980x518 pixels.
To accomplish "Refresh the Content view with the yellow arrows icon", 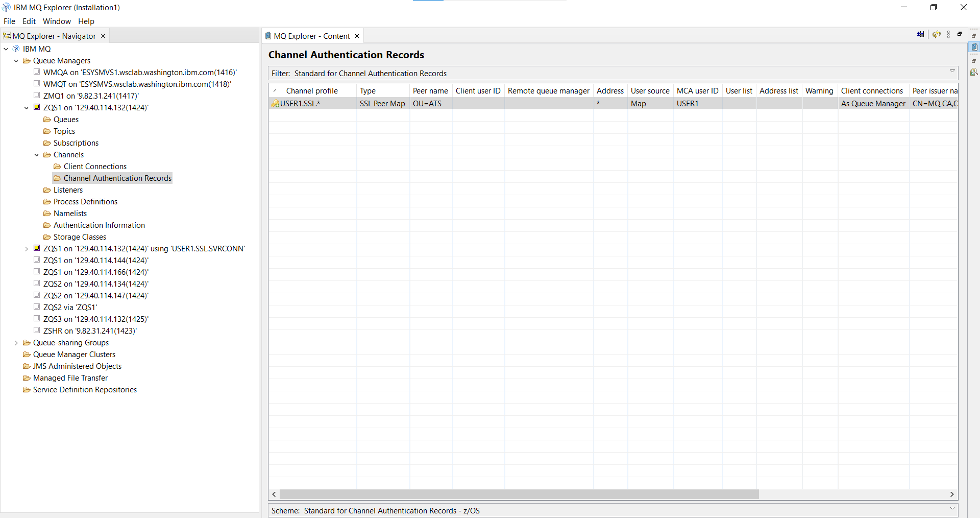I will [937, 34].
